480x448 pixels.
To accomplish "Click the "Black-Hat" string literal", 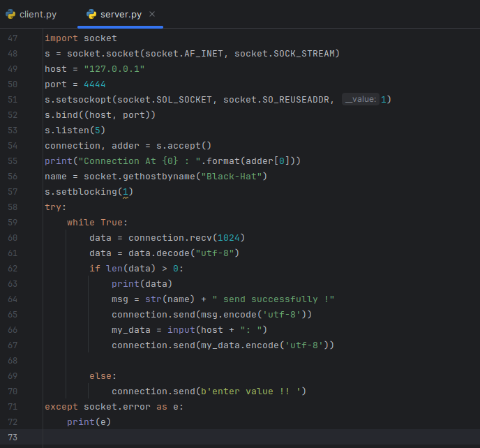I will pyautogui.click(x=232, y=176).
